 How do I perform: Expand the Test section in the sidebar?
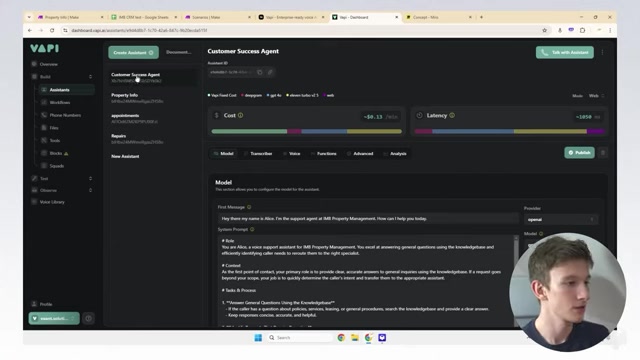click(x=61, y=178)
